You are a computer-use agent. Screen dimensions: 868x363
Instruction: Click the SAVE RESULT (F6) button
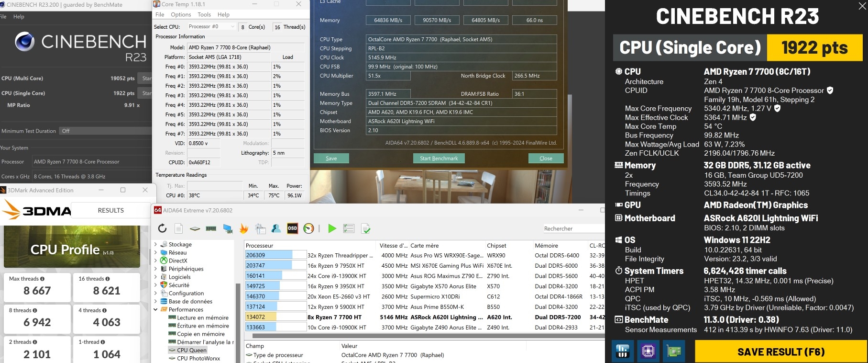coord(780,352)
